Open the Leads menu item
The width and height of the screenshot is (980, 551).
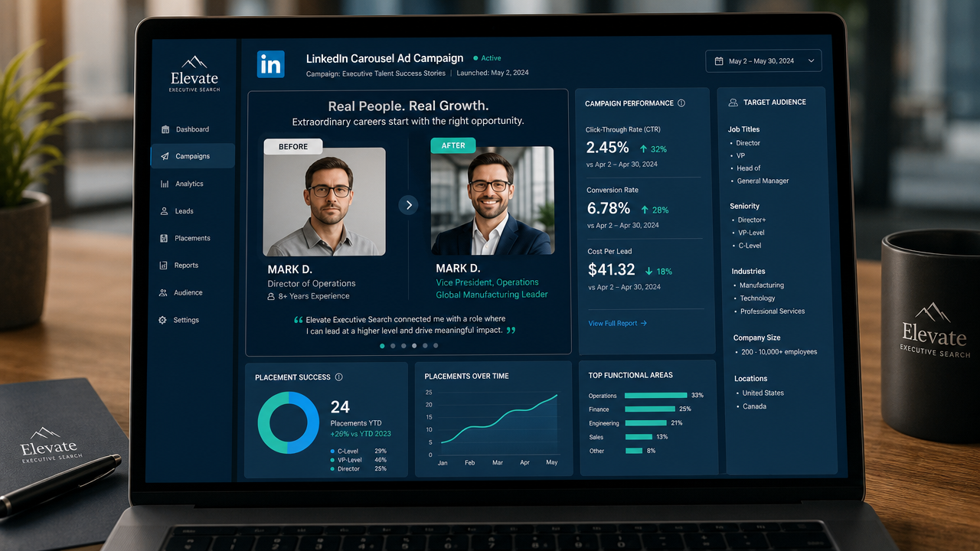[x=191, y=211]
